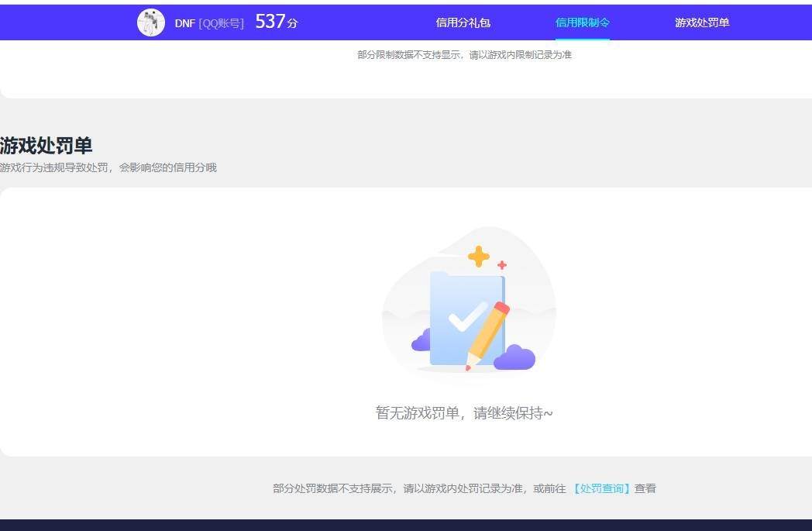The height and width of the screenshot is (531, 812).
Task: Click the DNF [QQ账号] account label
Action: coord(209,23)
